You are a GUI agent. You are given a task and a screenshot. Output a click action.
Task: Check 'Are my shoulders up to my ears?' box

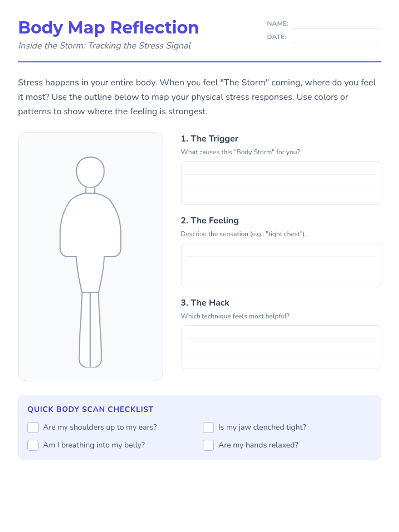pos(33,427)
